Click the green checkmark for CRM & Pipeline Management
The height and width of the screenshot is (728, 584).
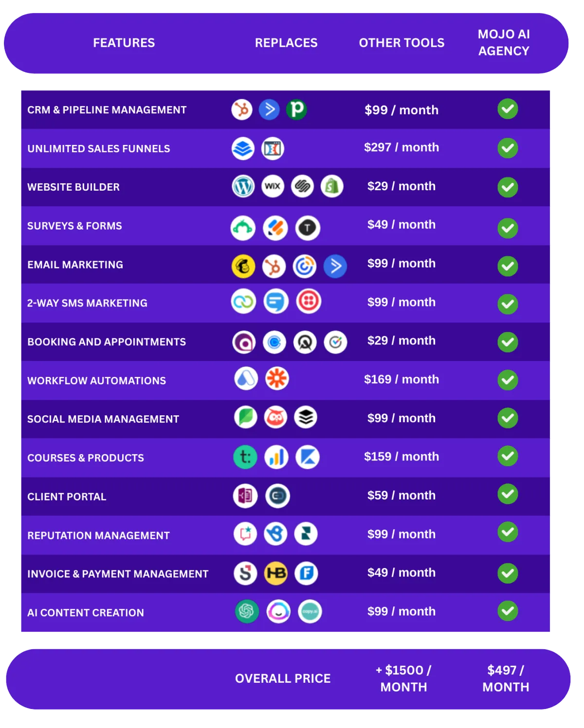pyautogui.click(x=508, y=109)
